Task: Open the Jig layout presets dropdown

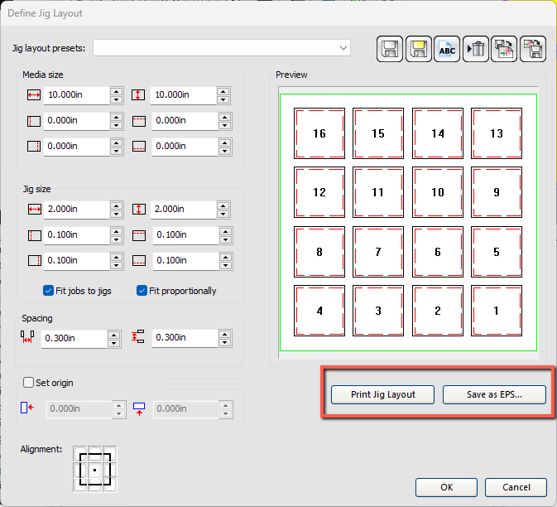Action: click(x=222, y=48)
